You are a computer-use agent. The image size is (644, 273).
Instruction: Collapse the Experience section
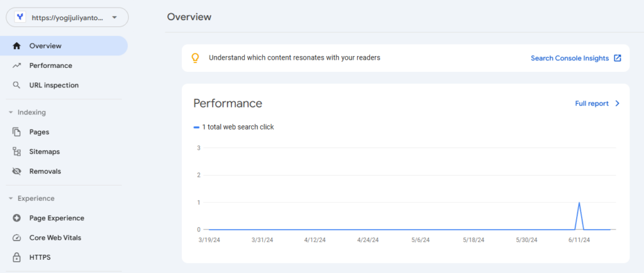(x=11, y=199)
